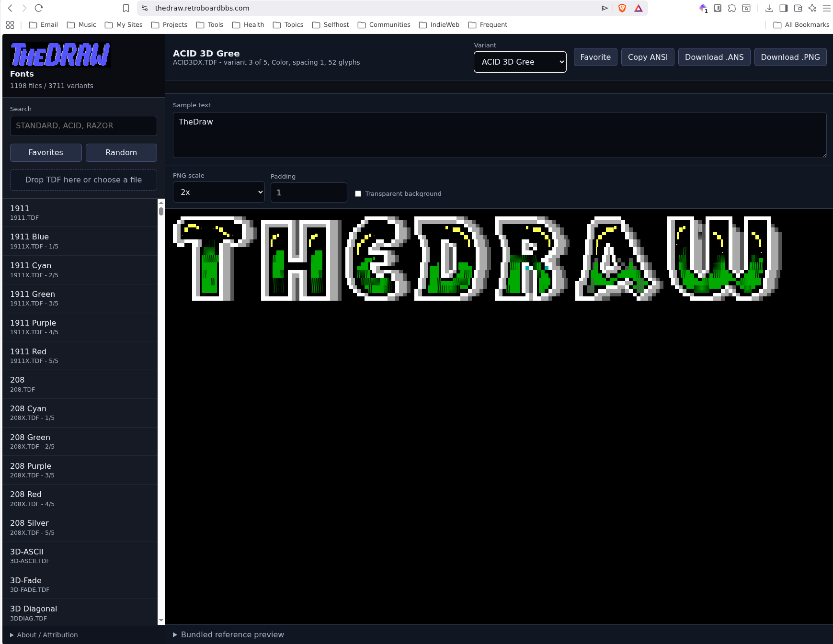Image resolution: width=833 pixels, height=644 pixels.
Task: Toggle the browser sidebar panel icon
Action: click(x=784, y=8)
